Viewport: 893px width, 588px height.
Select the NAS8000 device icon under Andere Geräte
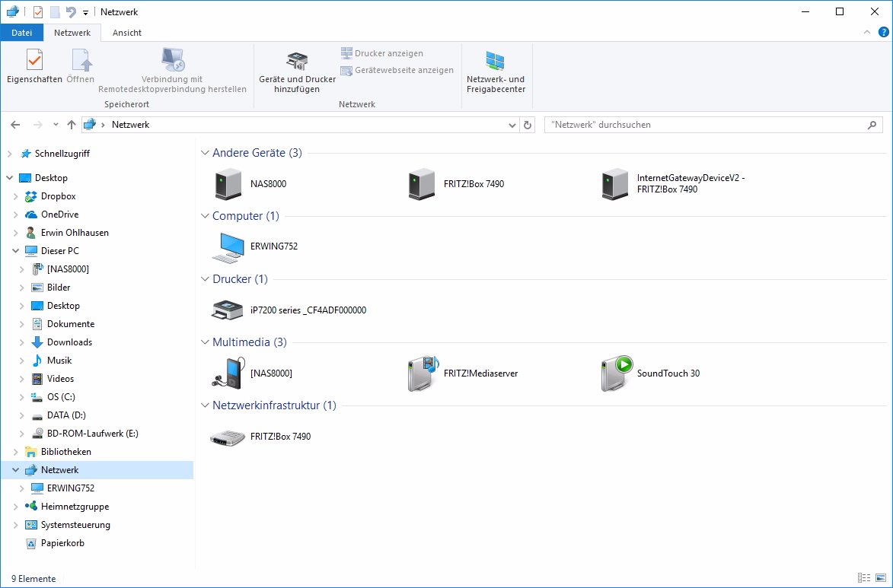tap(228, 184)
